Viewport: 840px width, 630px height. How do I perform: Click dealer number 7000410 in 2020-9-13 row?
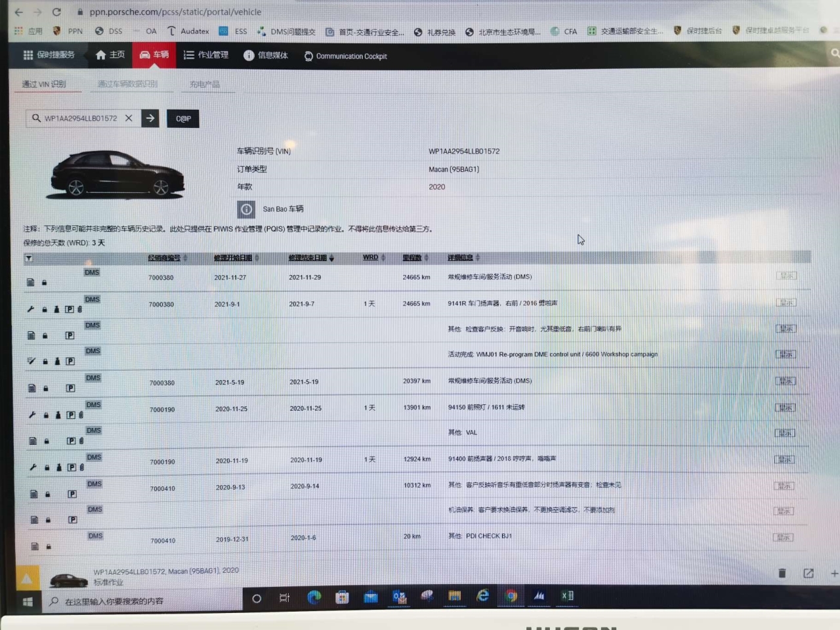(163, 489)
